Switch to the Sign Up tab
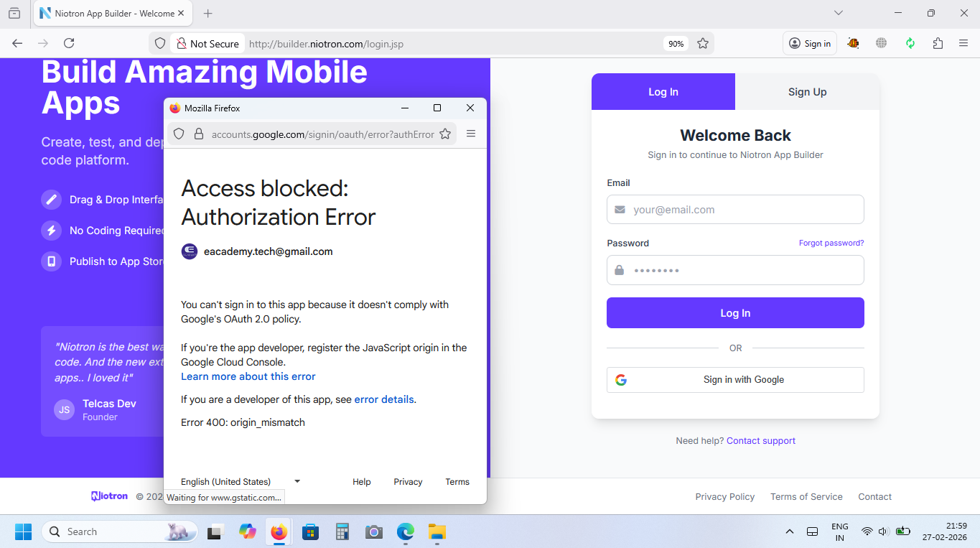The width and height of the screenshot is (980, 548). point(807,92)
